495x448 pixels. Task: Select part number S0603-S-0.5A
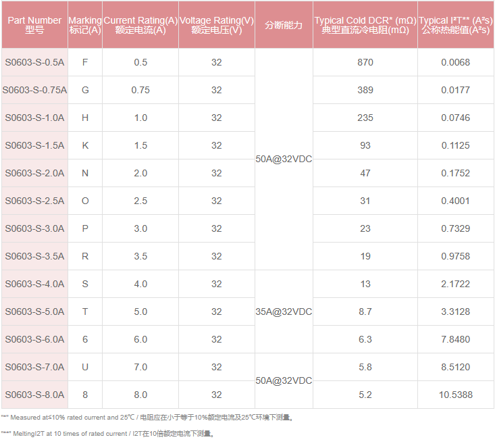pos(34,62)
